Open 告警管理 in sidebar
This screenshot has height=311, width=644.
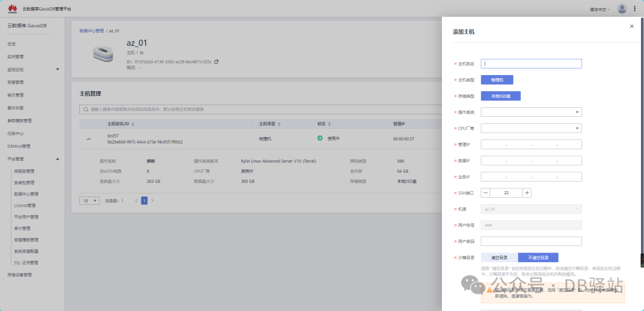(16, 82)
